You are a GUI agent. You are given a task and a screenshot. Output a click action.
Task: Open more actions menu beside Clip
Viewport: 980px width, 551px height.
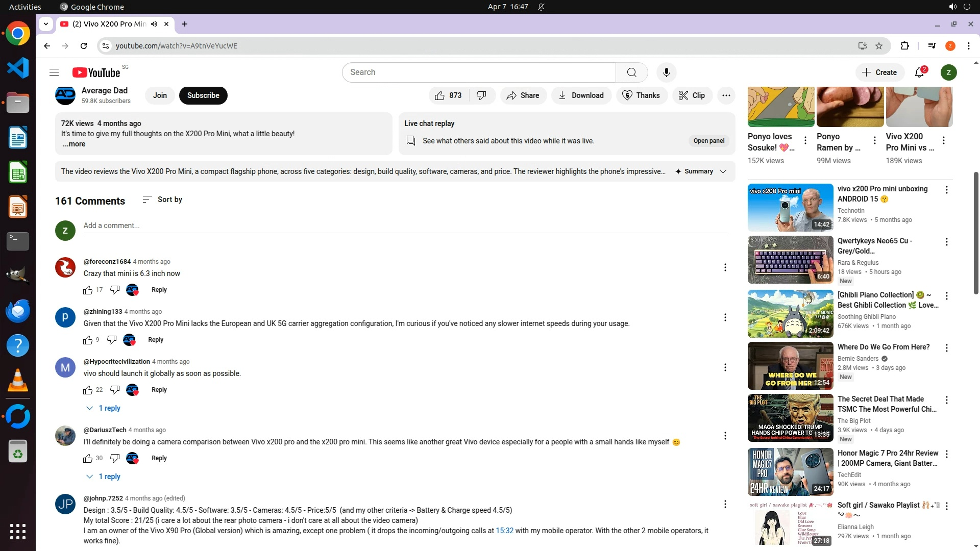click(x=726, y=95)
